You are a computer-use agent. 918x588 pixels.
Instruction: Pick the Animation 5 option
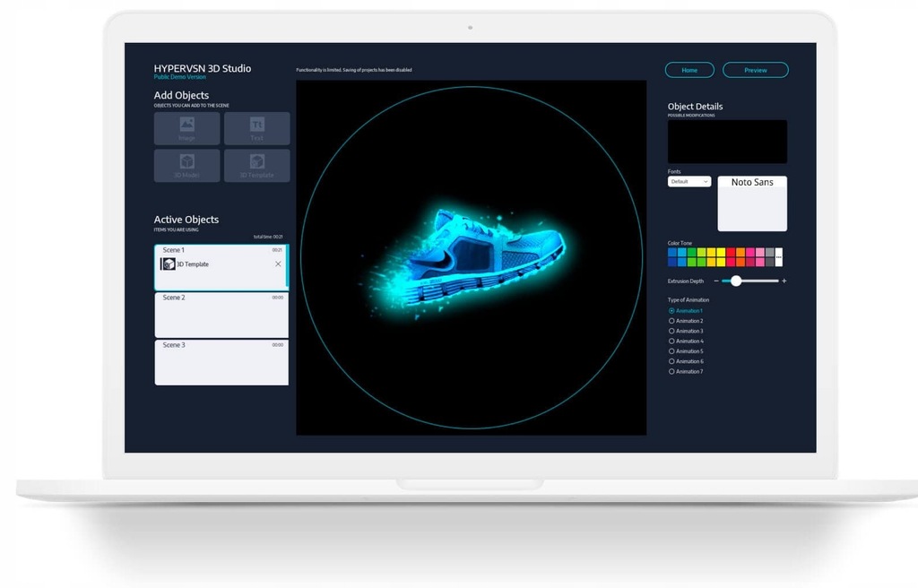(671, 351)
